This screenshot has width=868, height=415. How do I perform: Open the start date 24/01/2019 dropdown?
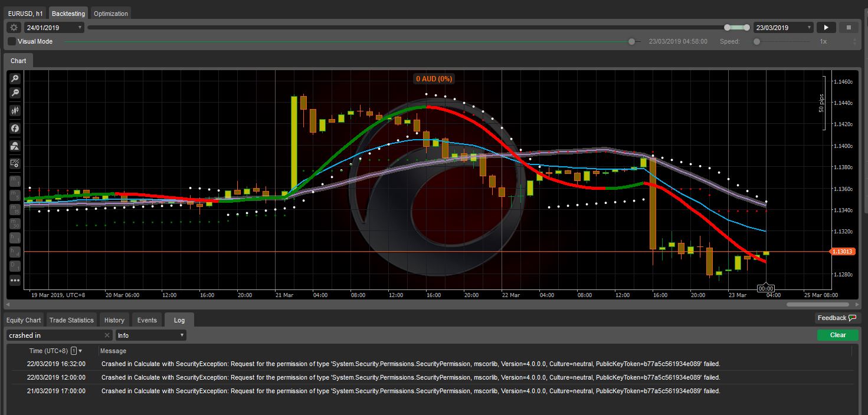pyautogui.click(x=54, y=27)
